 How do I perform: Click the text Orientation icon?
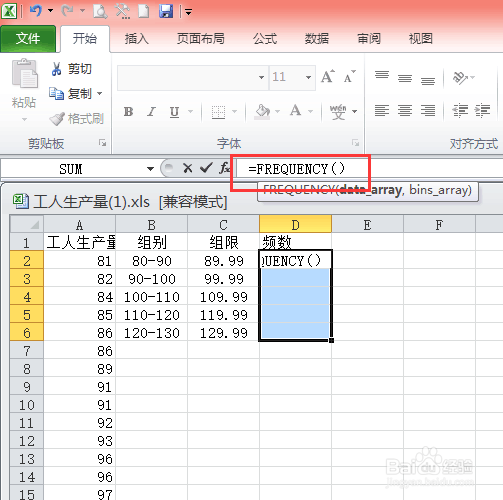tap(460, 78)
